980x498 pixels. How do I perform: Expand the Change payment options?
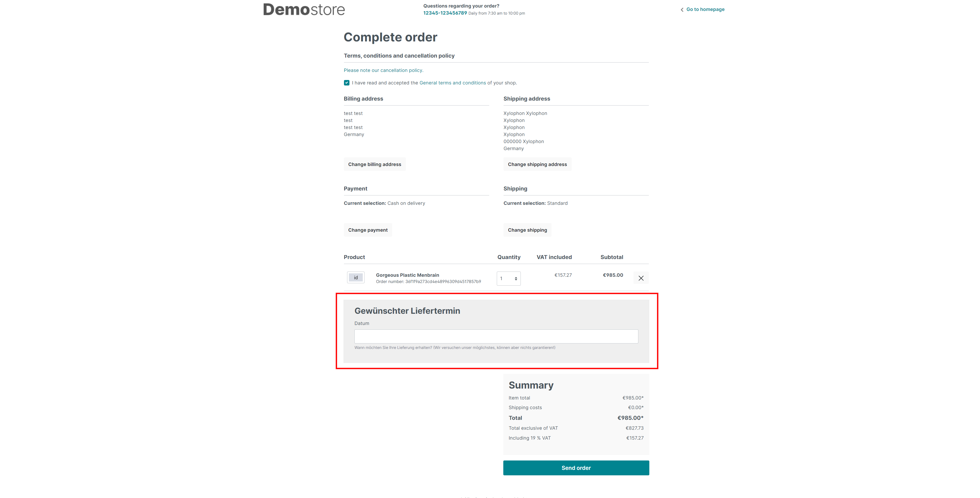(368, 230)
